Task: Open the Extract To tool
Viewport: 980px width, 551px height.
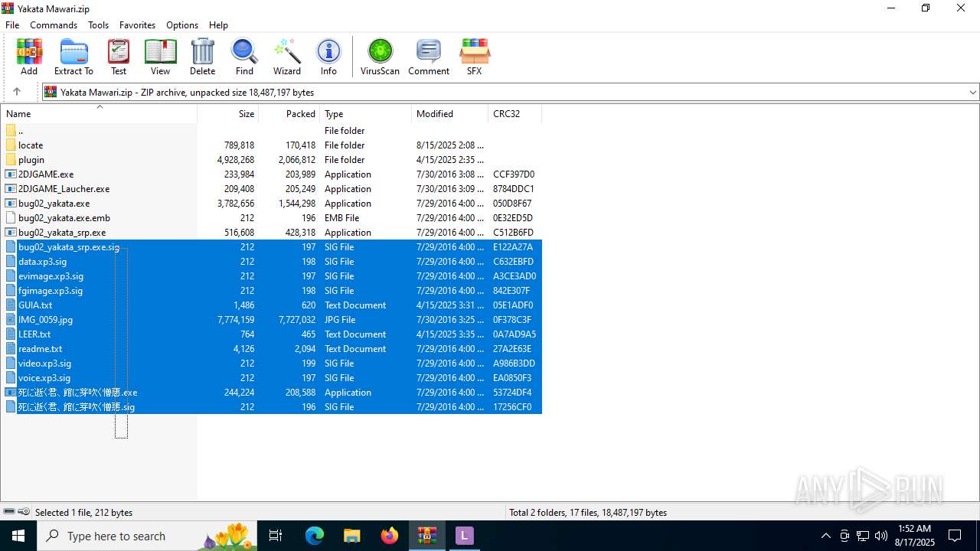Action: tap(73, 57)
